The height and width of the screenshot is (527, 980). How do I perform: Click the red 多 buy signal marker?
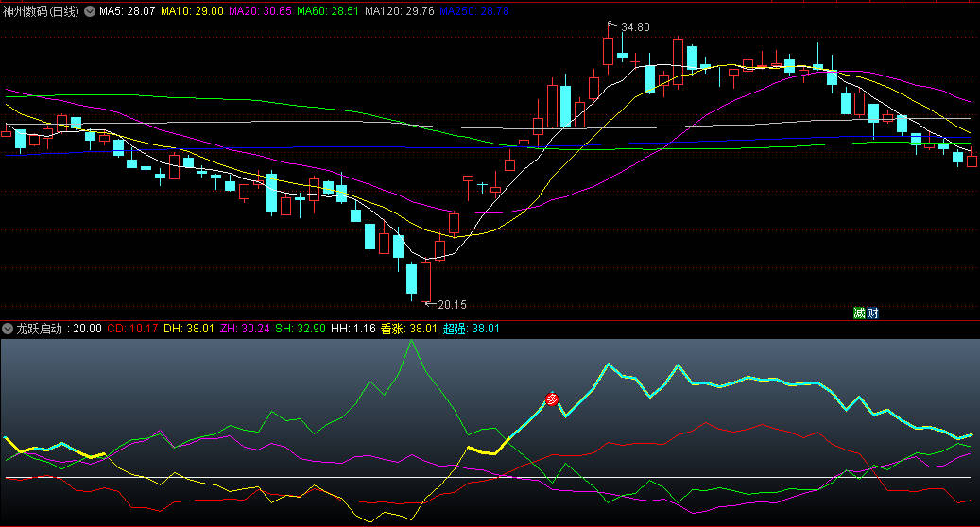point(552,399)
